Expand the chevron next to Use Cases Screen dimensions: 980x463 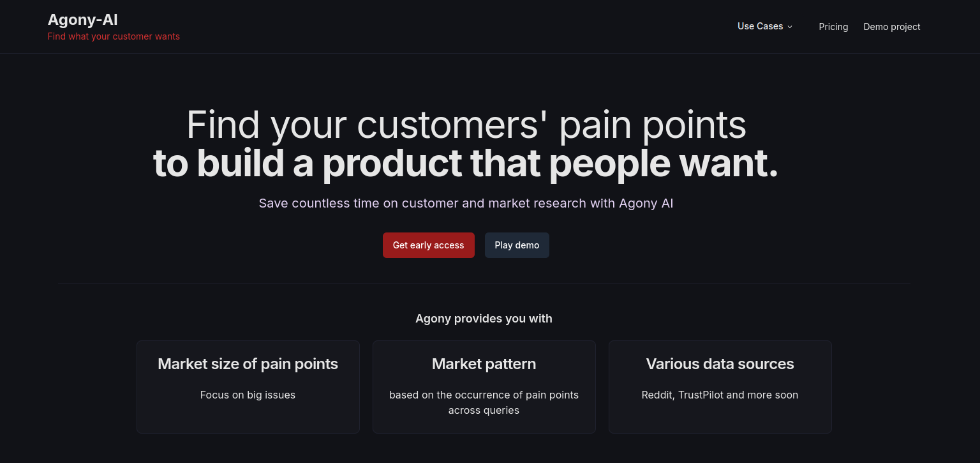click(x=790, y=27)
